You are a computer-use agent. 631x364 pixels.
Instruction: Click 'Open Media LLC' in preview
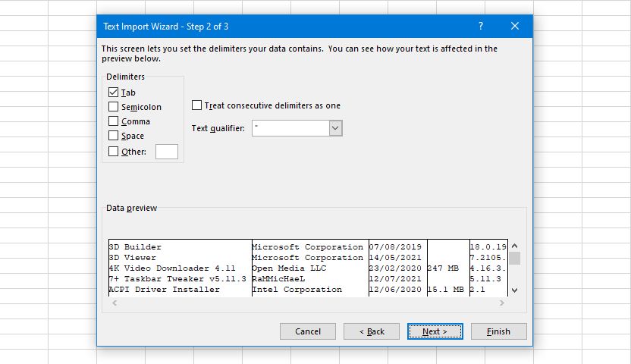289,268
